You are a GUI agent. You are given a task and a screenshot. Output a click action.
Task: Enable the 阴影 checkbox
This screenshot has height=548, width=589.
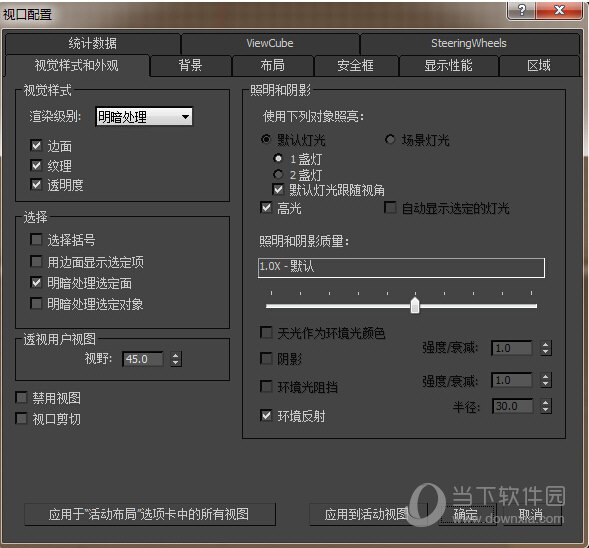click(266, 358)
